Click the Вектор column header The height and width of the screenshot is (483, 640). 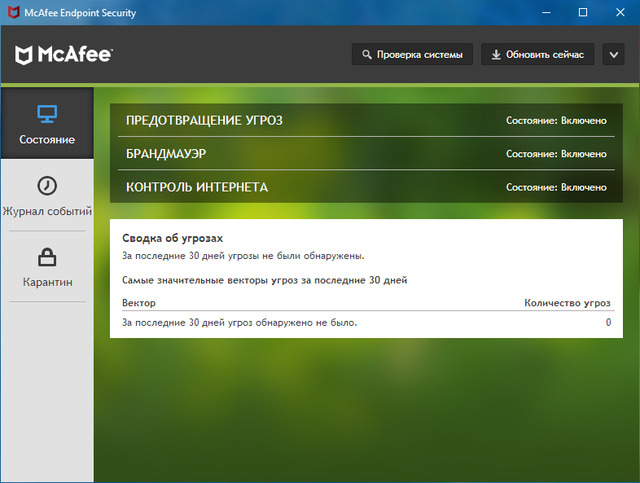(139, 302)
